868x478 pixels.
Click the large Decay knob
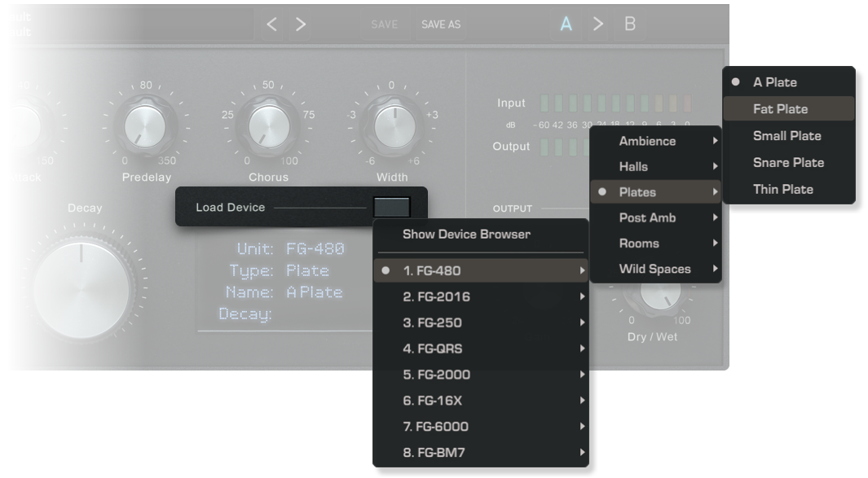pos(81,289)
